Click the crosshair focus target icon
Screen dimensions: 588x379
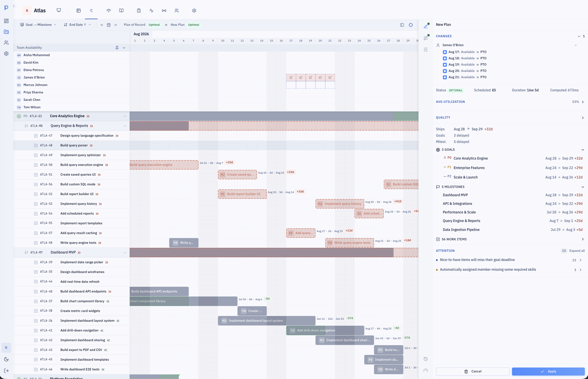[411, 25]
